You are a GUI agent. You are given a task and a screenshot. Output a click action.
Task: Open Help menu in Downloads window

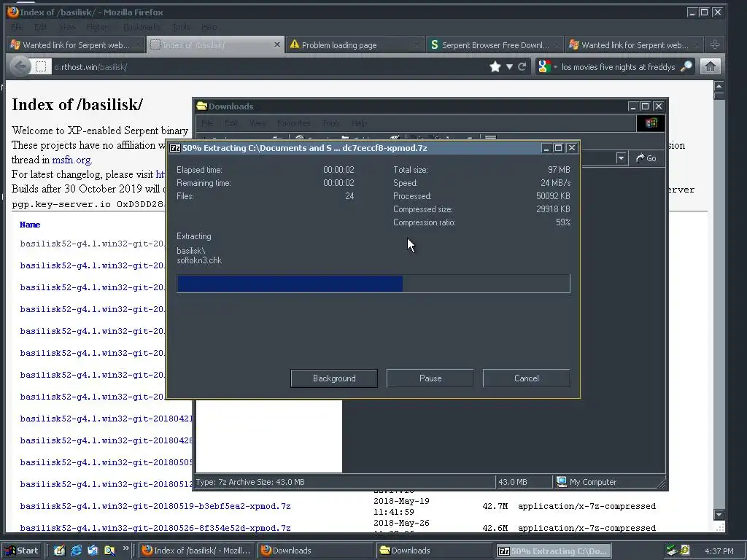[359, 123]
